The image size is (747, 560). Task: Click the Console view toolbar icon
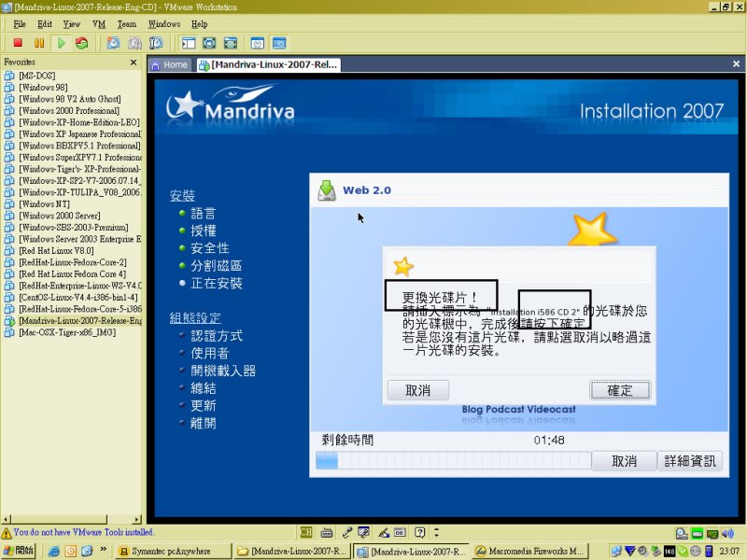279,43
